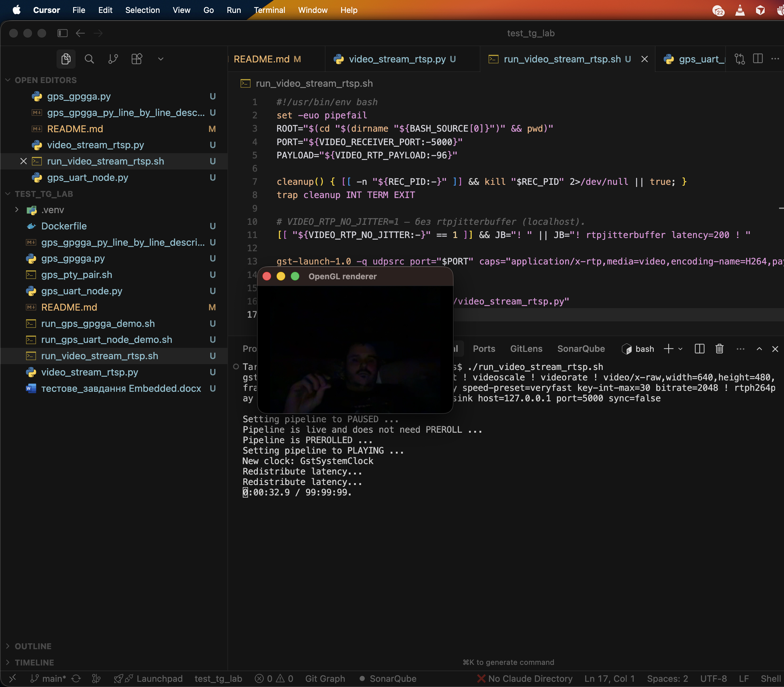Close run_video_stream_rtsp.sh in Open Editors
Viewport: 784px width, 687px height.
[23, 161]
